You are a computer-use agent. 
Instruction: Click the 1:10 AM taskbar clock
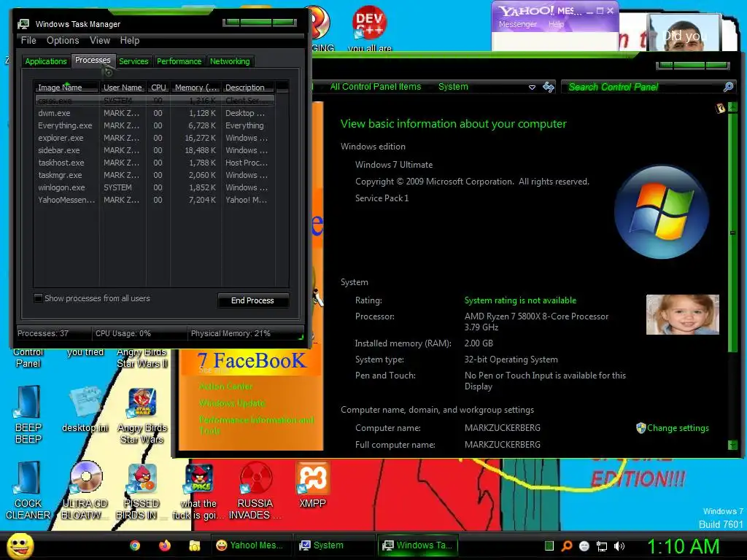tap(683, 546)
